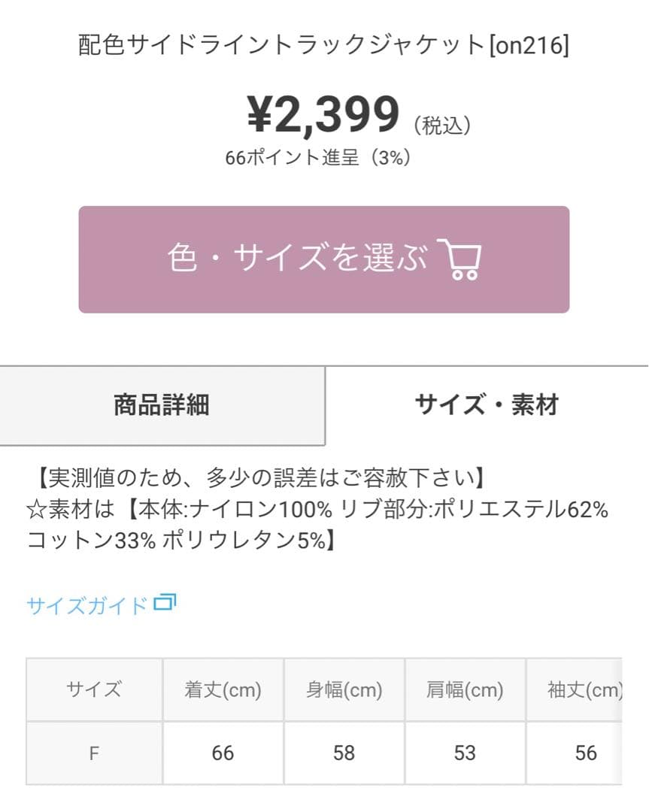Click the shopping cart icon on the pink button
The width and height of the screenshot is (649, 812).
(x=459, y=259)
